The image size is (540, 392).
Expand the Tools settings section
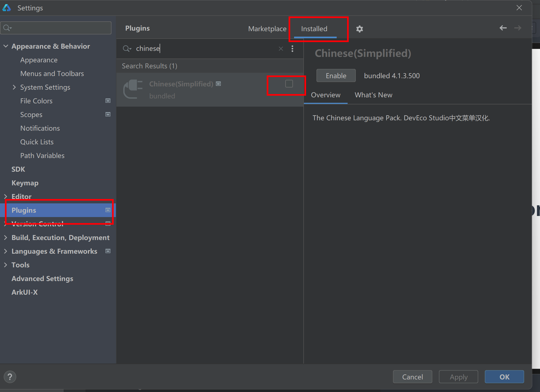[x=6, y=265]
